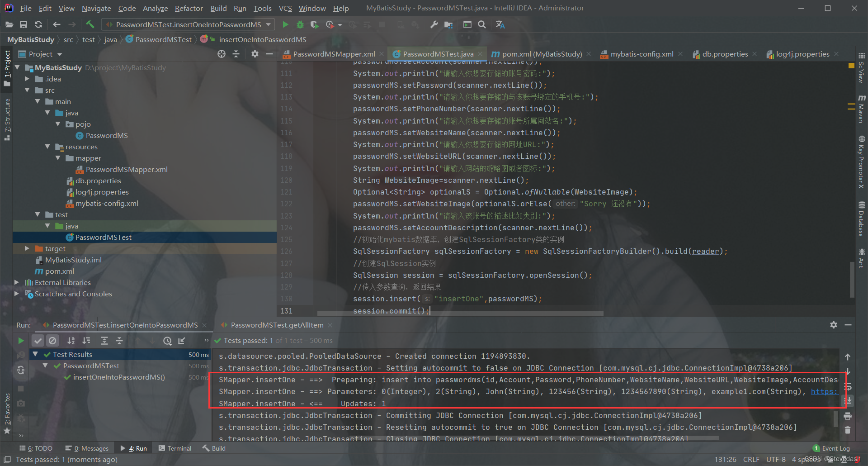This screenshot has height=466, width=868.
Task: Toggle the Z: Structure tool window stripe
Action: [7, 120]
